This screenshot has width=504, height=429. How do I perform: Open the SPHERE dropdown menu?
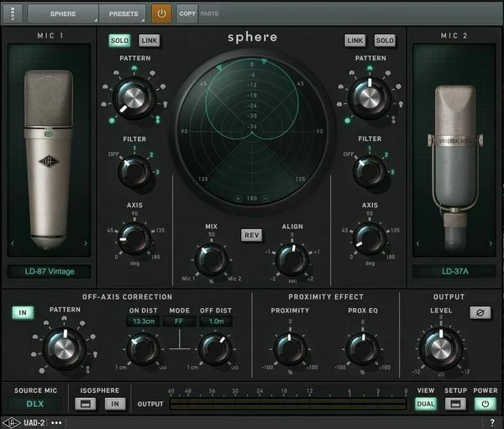pyautogui.click(x=63, y=13)
